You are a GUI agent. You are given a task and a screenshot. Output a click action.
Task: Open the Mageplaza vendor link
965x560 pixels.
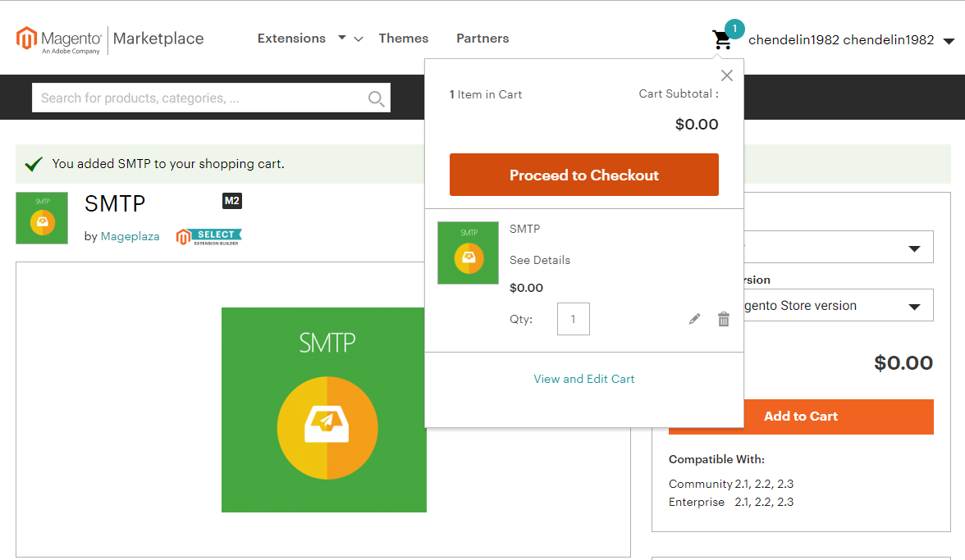click(x=130, y=237)
